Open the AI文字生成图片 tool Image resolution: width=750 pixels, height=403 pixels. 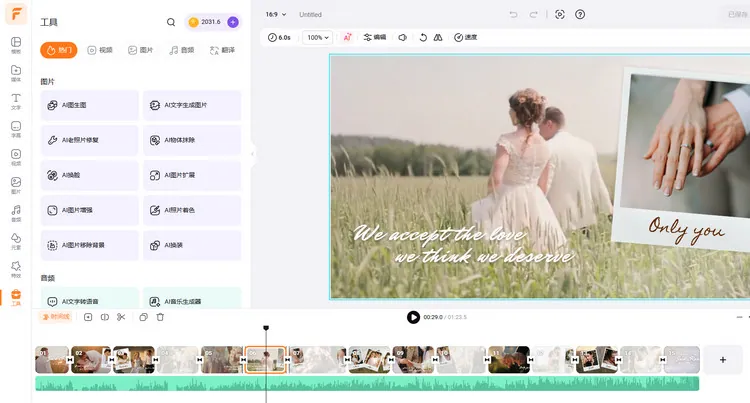tap(192, 105)
